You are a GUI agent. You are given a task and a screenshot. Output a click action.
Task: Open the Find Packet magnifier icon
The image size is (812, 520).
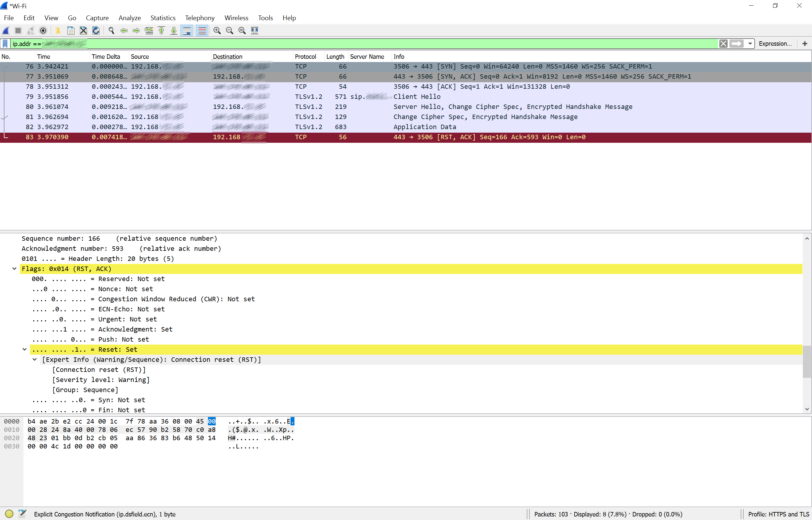pyautogui.click(x=111, y=30)
